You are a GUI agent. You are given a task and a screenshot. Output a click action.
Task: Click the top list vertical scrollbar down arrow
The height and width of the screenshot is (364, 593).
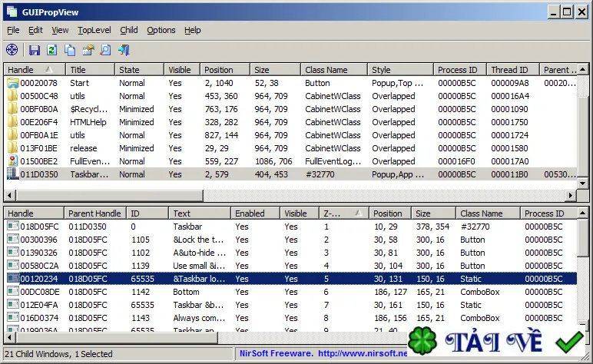(583, 184)
